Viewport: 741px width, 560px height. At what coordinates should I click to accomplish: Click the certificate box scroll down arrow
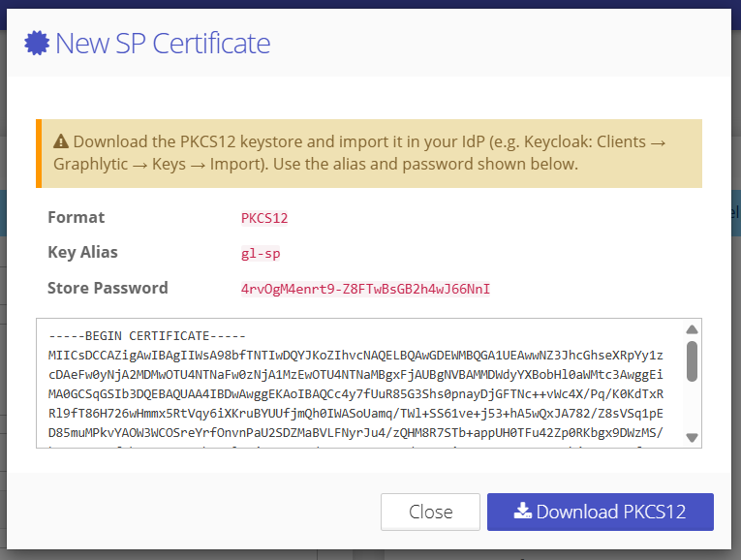[x=692, y=438]
